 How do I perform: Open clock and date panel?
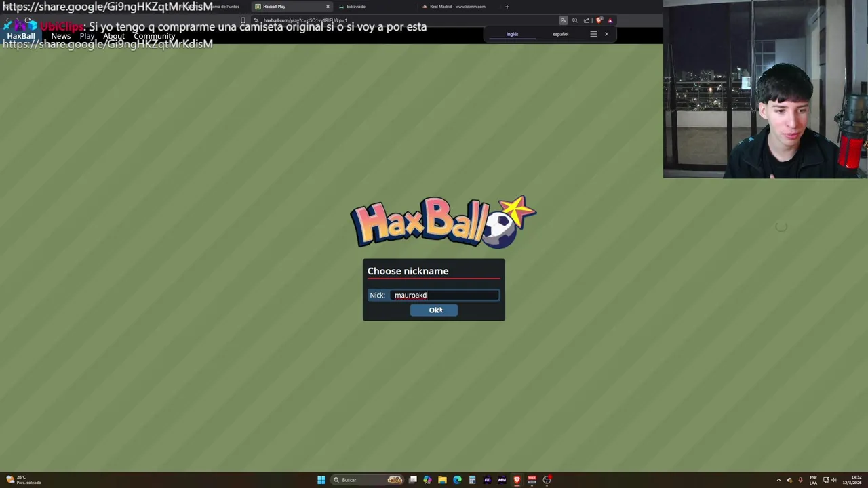click(852, 480)
